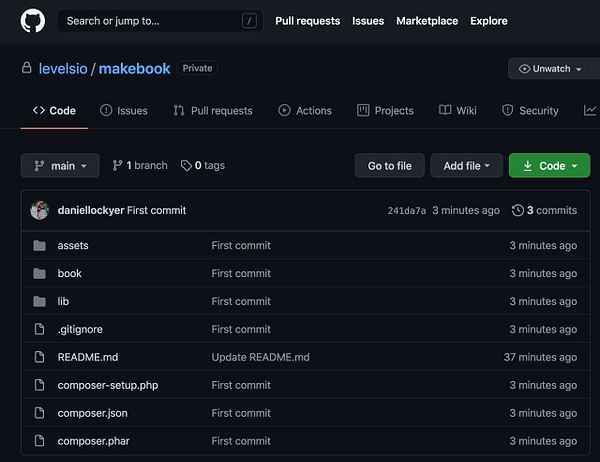Open Update README.md commit message
The height and width of the screenshot is (462, 600).
pyautogui.click(x=261, y=357)
